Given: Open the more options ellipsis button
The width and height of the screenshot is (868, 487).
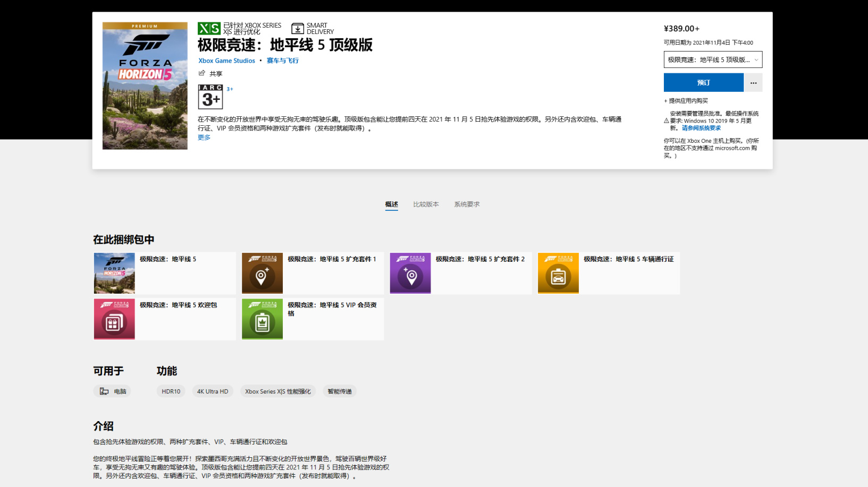Looking at the screenshot, I should (x=753, y=83).
